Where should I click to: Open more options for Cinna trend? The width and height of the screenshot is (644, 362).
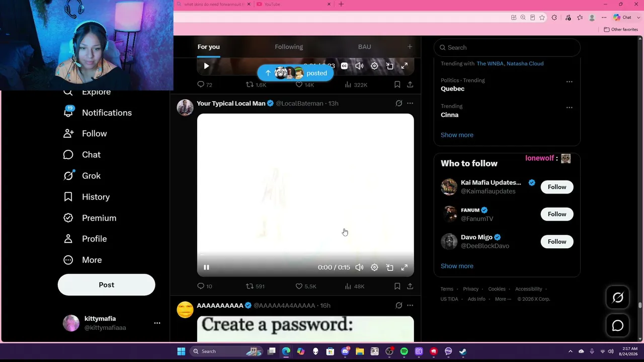pyautogui.click(x=569, y=108)
